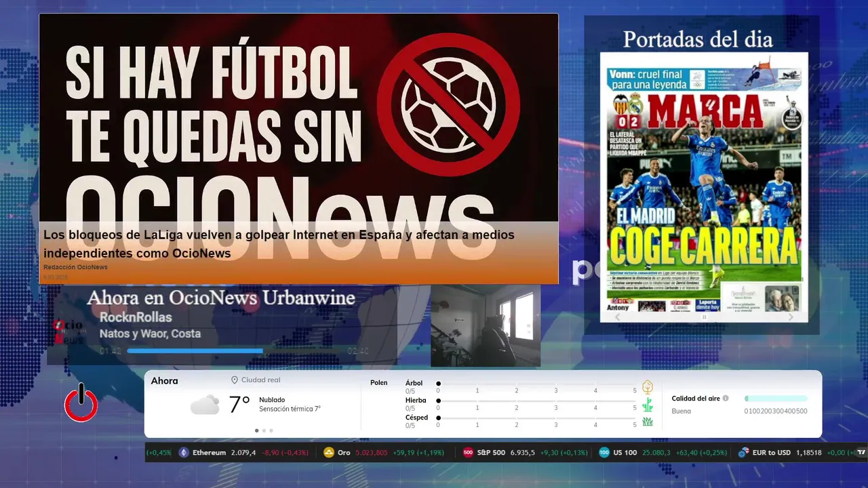Go to next cover with right arrow
This screenshot has height=488, width=868.
[x=790, y=317]
